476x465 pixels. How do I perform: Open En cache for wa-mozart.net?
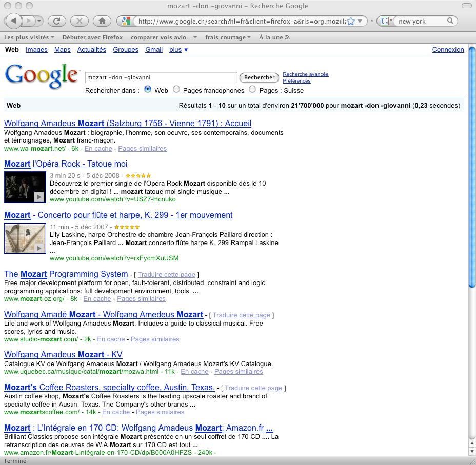coord(98,148)
